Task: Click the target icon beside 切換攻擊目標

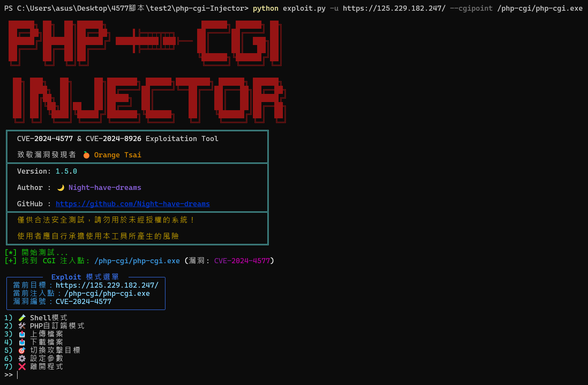Action: tap(22, 350)
